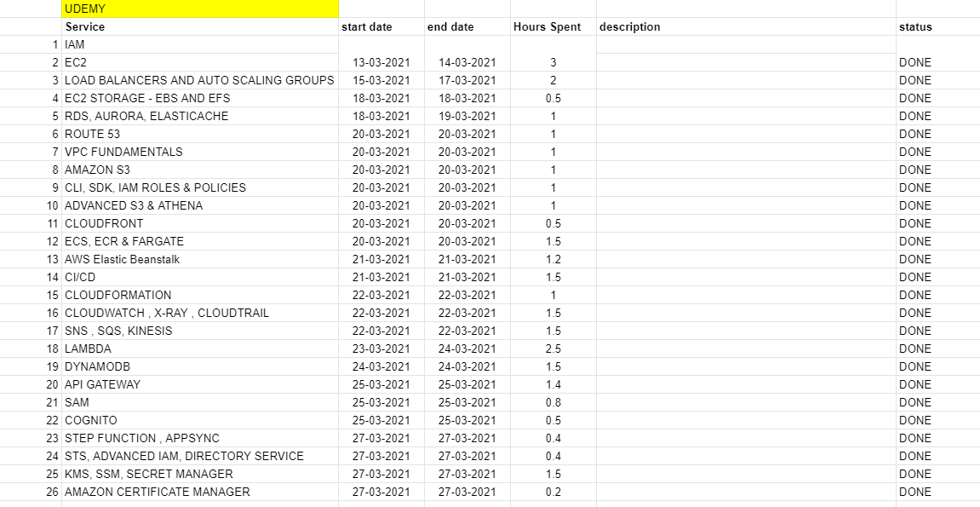
Task: Click LOAD BALANCERS AND AUTO SCALING GROUPS cell
Action: click(200, 81)
